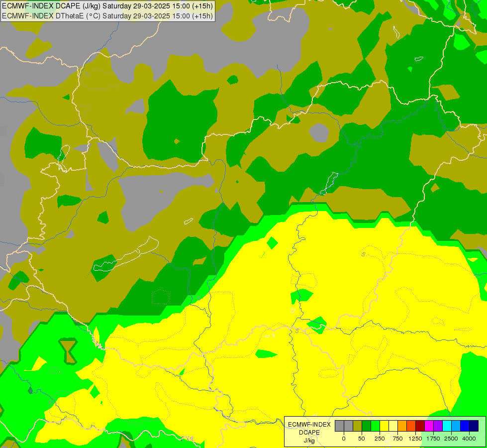Pick the bright green swatch before 250
487x448 pixels.
coord(375,426)
